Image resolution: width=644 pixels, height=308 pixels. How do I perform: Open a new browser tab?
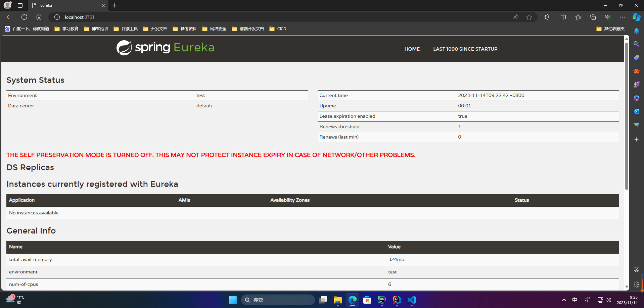[114, 5]
